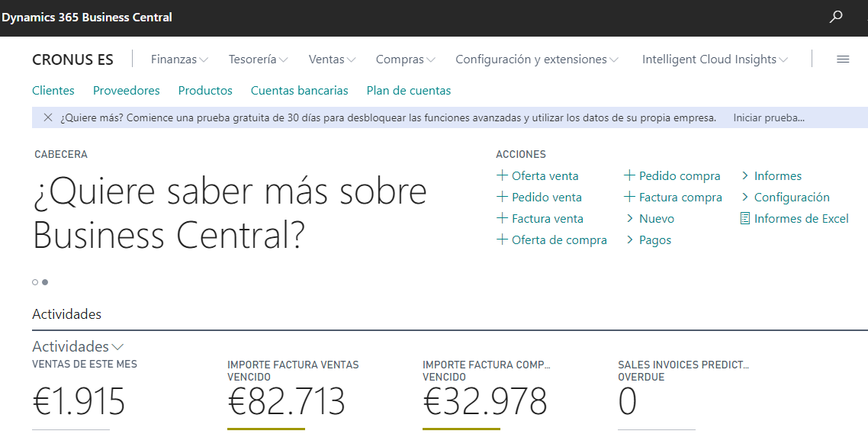The width and height of the screenshot is (868, 434).
Task: Dismiss the trial notification with X
Action: click(x=48, y=117)
